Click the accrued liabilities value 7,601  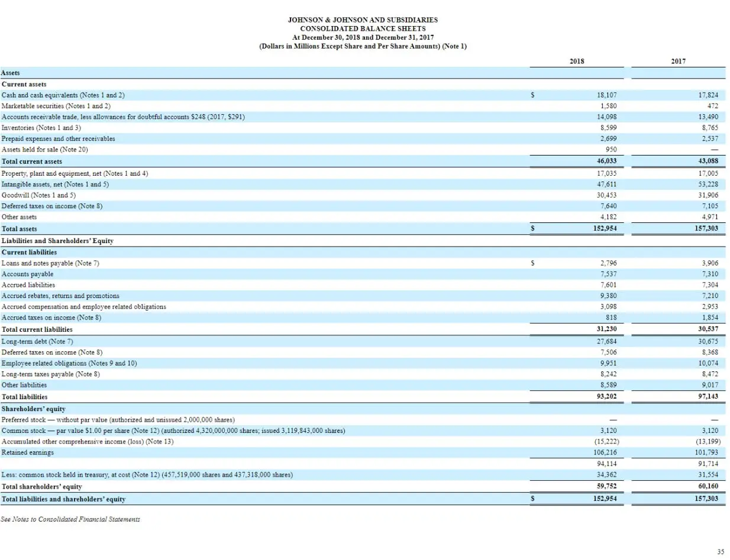(x=609, y=284)
